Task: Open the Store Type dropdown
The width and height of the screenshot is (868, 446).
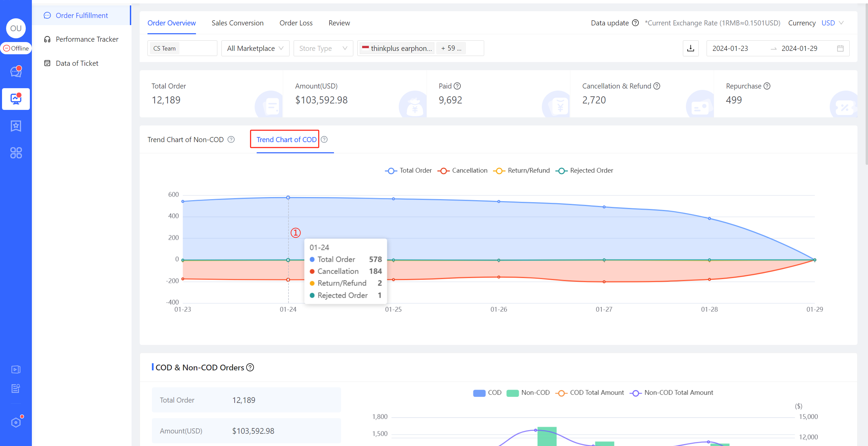Action: 323,48
